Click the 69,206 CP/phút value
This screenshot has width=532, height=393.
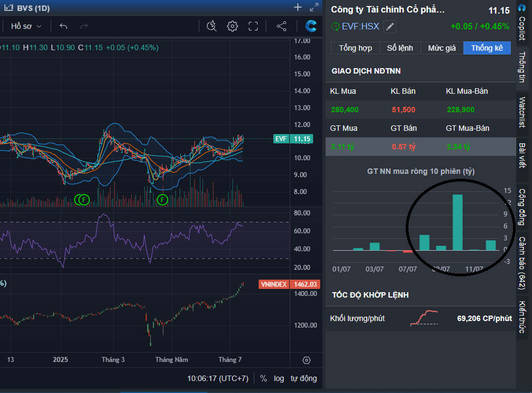click(x=485, y=318)
